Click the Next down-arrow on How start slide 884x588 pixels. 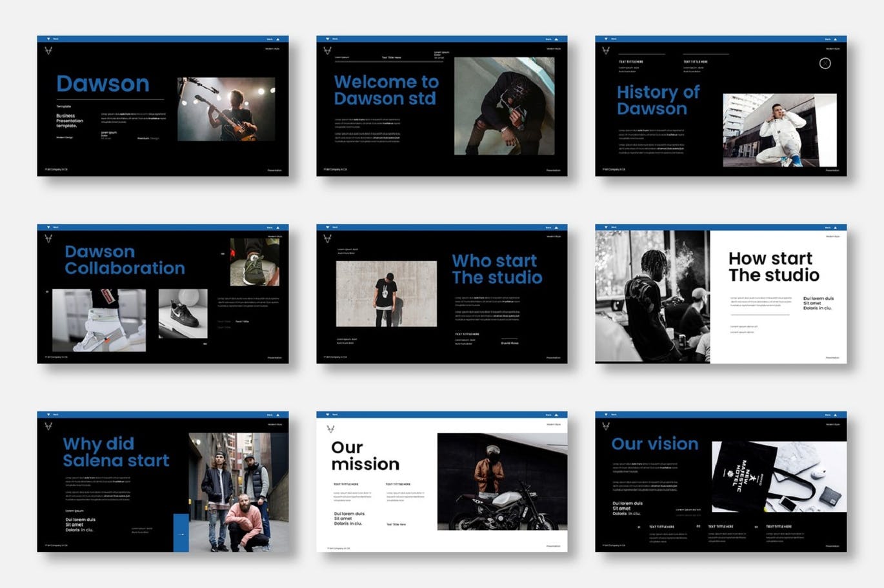click(x=606, y=228)
